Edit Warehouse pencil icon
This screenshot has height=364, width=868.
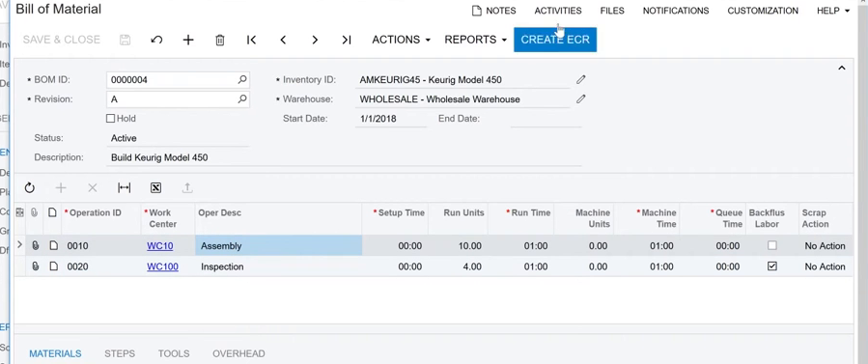pyautogui.click(x=580, y=99)
